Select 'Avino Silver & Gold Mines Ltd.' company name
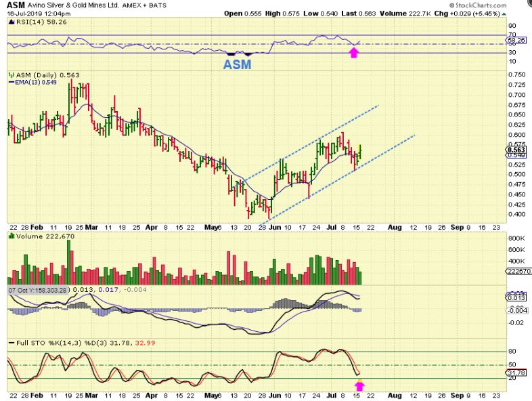 [73, 5]
